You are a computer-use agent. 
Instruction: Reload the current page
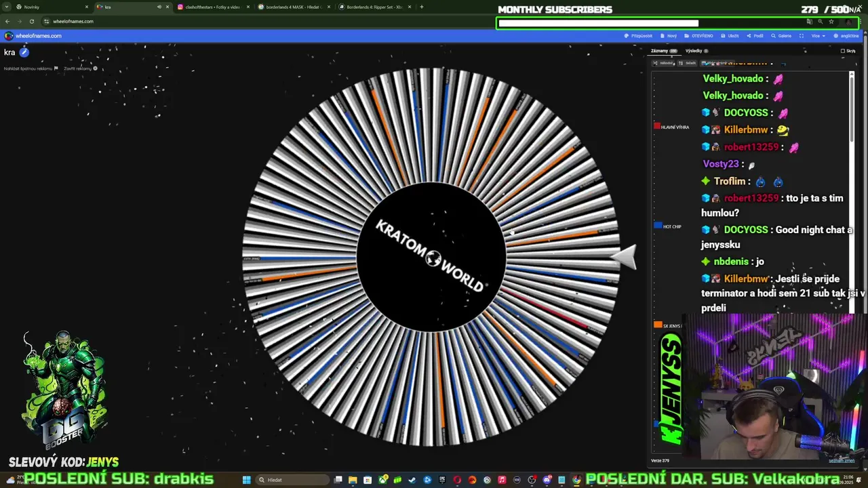32,21
